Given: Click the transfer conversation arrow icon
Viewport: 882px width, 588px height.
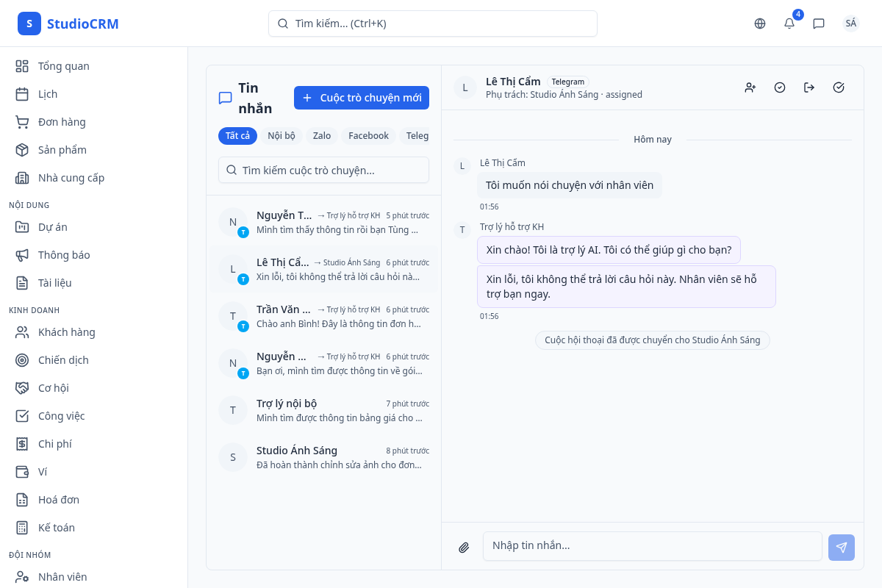Looking at the screenshot, I should point(809,87).
